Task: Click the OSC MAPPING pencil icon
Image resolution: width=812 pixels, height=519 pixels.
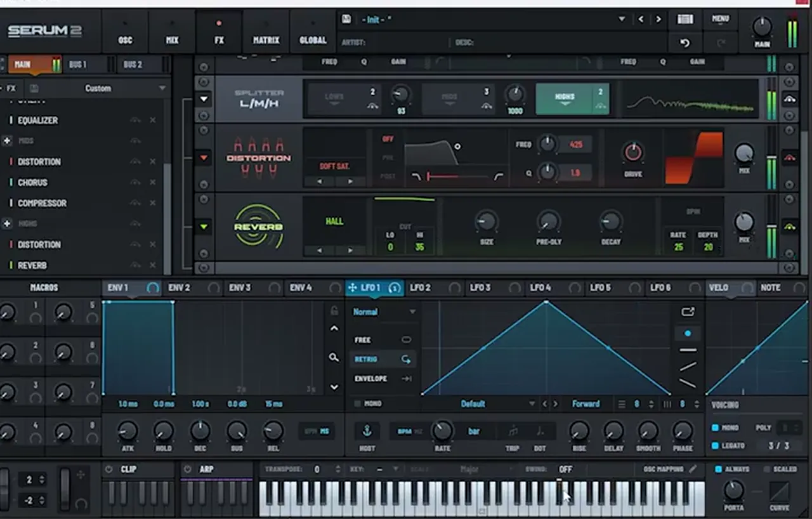Action: click(693, 469)
